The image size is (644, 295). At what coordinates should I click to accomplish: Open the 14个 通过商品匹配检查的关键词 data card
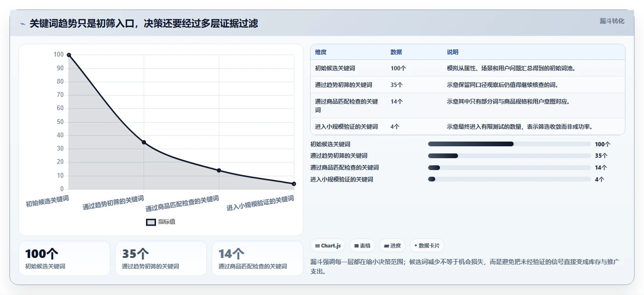(x=257, y=258)
